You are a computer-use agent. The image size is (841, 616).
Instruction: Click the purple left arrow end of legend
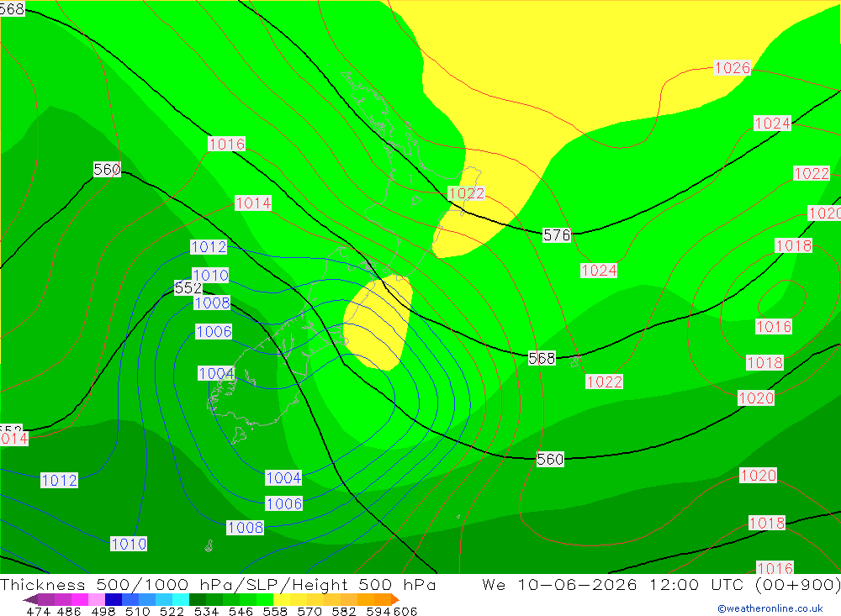pos(30,599)
